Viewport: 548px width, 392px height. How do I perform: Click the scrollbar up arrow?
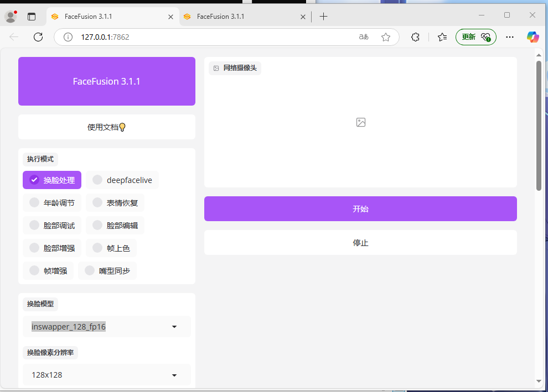coord(539,55)
